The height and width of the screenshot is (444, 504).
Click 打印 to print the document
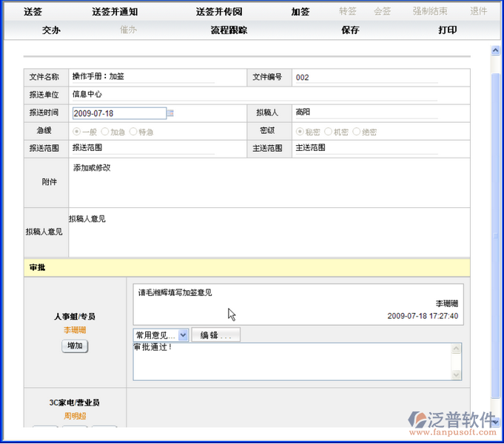(x=447, y=30)
